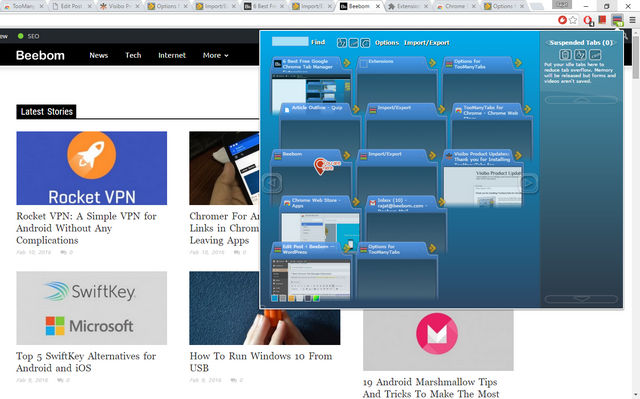Open Tech in Beebom navigation
This screenshot has width=640, height=399.
[x=133, y=55]
